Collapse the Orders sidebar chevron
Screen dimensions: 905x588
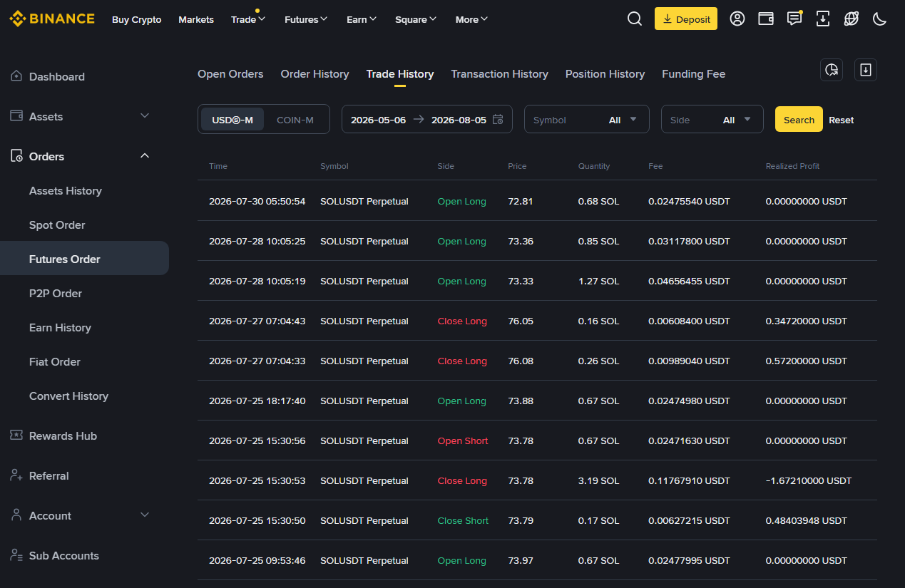(x=145, y=156)
